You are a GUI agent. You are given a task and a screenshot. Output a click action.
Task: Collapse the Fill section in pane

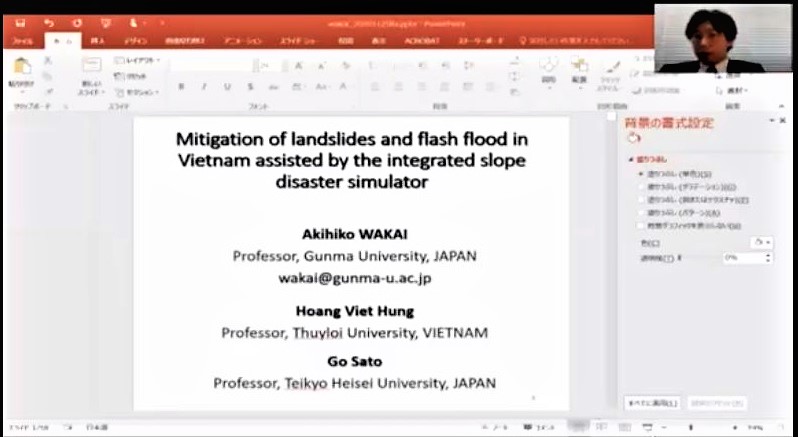pyautogui.click(x=632, y=160)
